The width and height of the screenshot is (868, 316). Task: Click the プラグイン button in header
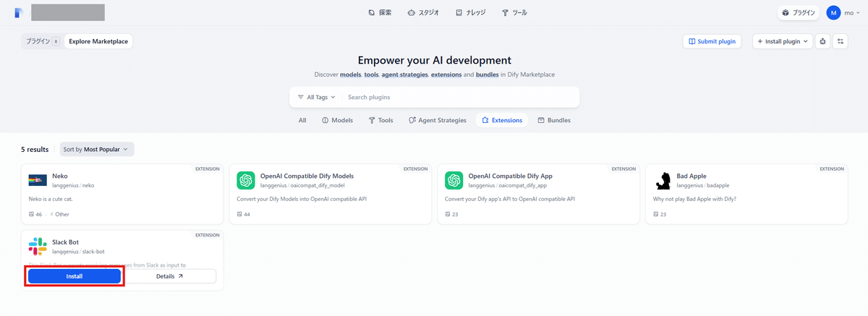pyautogui.click(x=799, y=12)
